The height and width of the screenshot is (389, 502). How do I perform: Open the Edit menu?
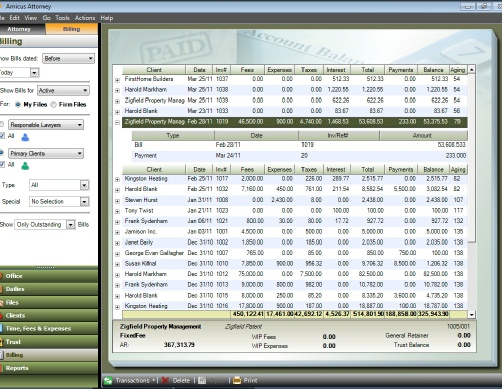pyautogui.click(x=14, y=18)
